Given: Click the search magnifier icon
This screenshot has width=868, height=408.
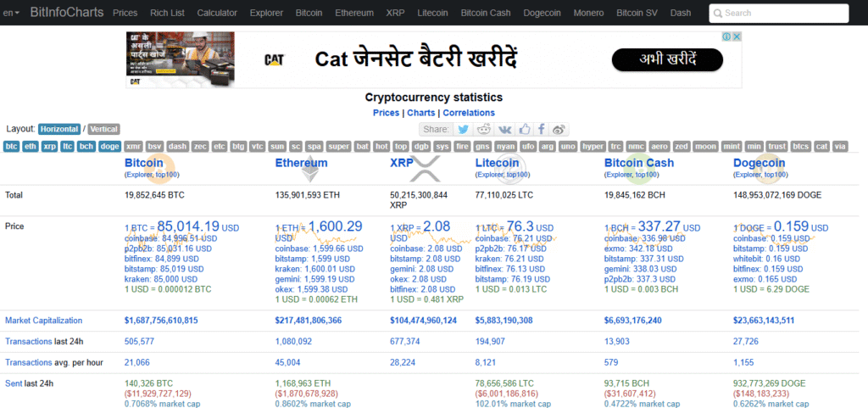Looking at the screenshot, I should 718,14.
